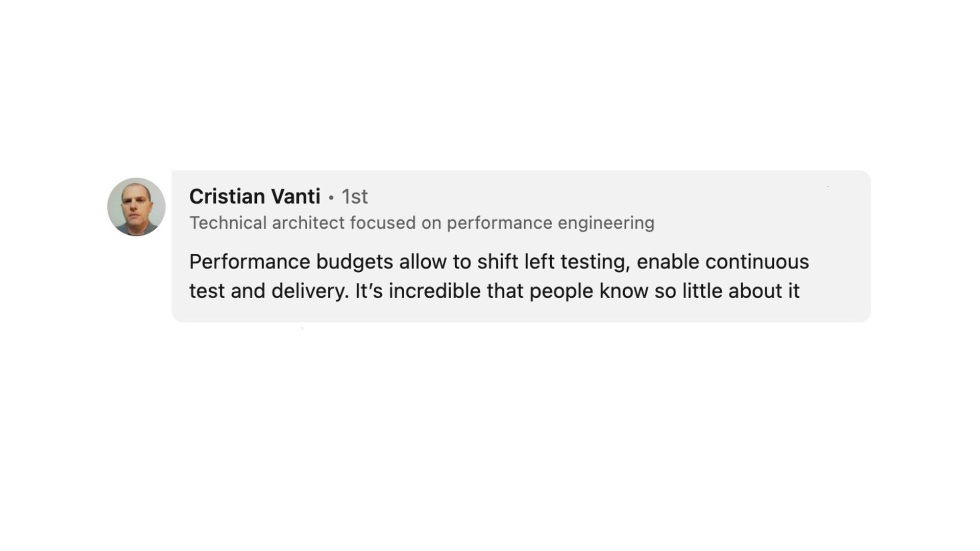Click 'performance engineering' in the headline
This screenshot has height=551, width=980.
pyautogui.click(x=550, y=223)
